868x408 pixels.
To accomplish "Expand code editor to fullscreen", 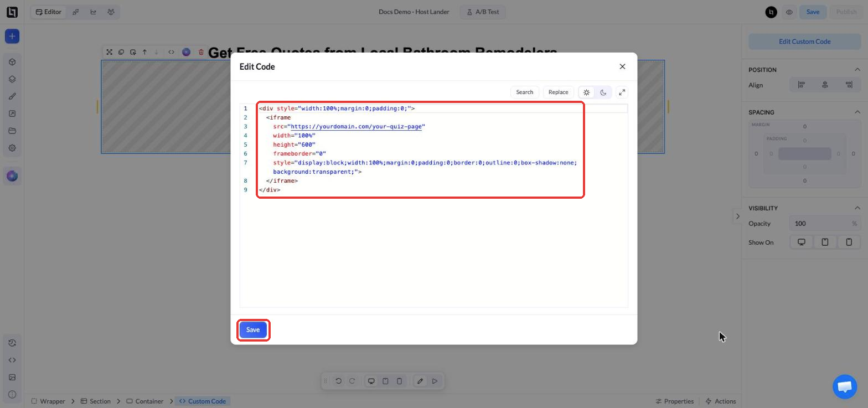I will coord(622,92).
